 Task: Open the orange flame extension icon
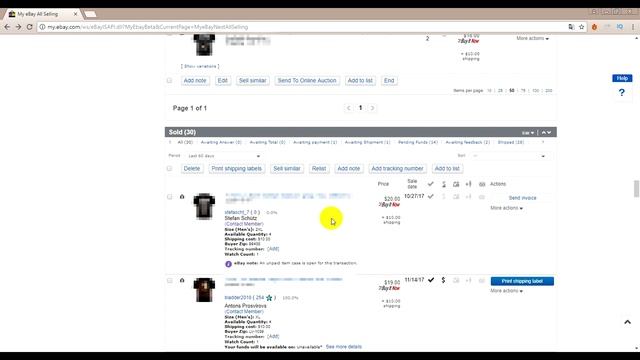coord(594,27)
